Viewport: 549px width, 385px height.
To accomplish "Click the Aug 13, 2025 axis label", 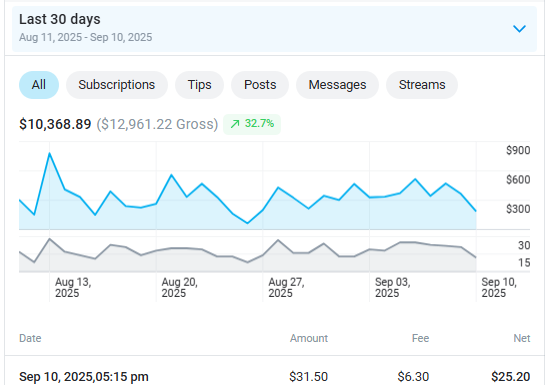I will 73,287.
